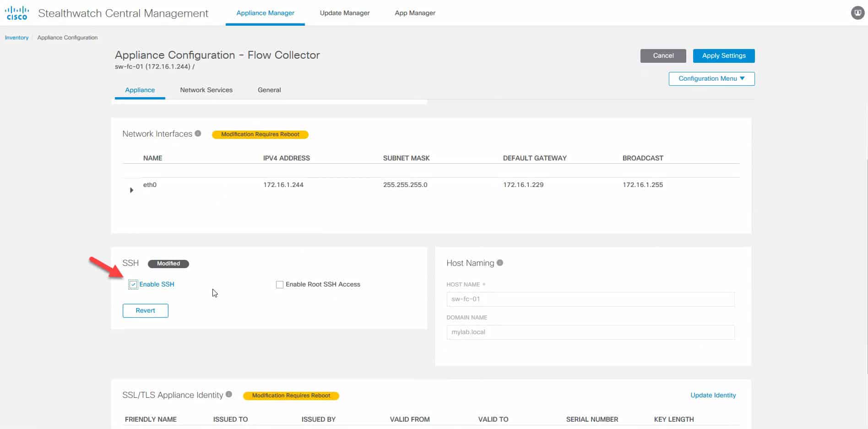This screenshot has height=429, width=868.
Task: Click info icon beside SSL/TLS Appliance Identity
Action: 229,394
